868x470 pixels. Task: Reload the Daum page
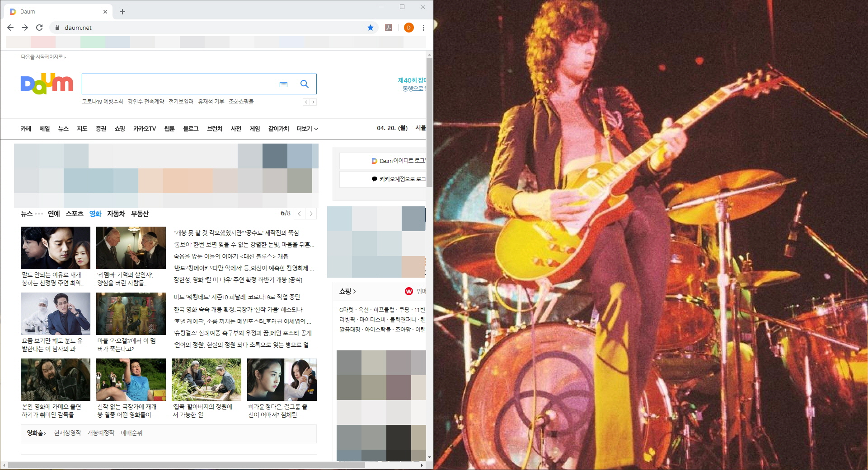39,28
